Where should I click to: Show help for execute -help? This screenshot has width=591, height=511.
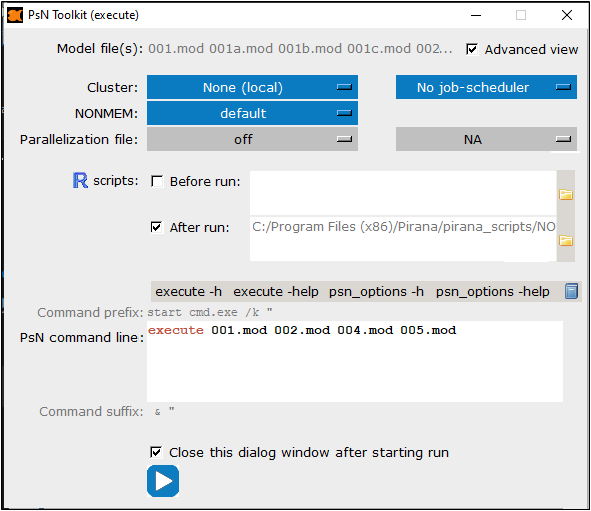coord(276,292)
